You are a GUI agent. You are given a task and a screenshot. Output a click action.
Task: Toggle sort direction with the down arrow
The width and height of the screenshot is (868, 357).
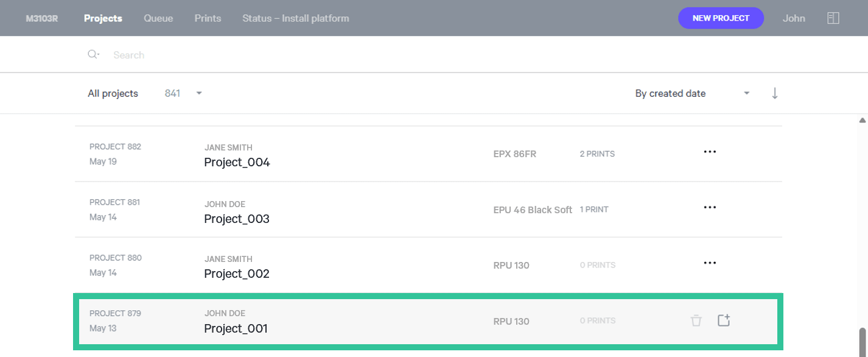(x=775, y=93)
